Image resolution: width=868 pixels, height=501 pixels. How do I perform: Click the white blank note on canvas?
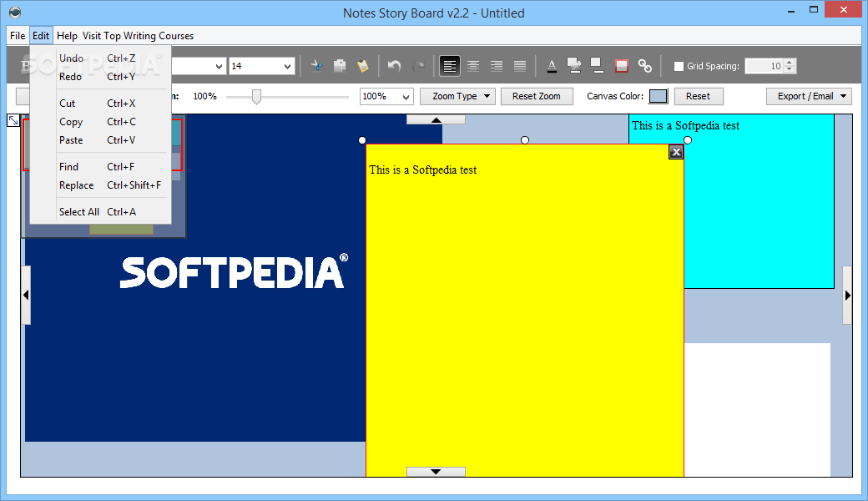pos(757,409)
